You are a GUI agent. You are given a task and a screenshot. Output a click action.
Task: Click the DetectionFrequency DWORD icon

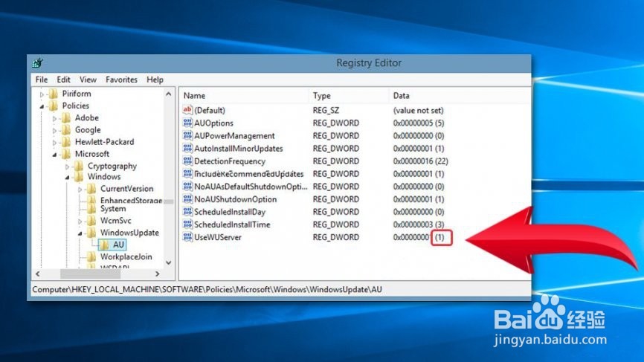point(187,161)
